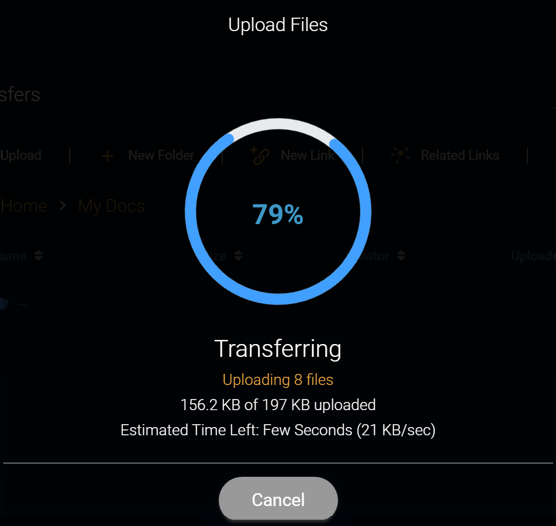556x526 pixels.
Task: Click the Related Links label
Action: (x=460, y=155)
